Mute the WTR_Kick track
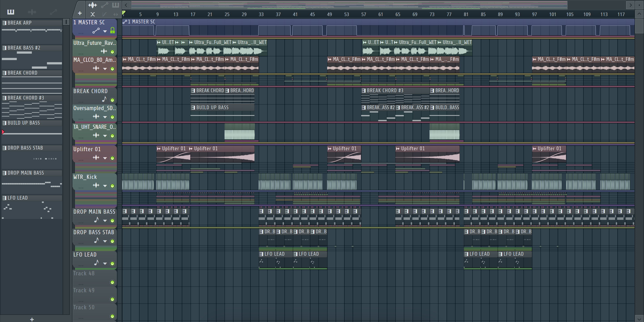The height and width of the screenshot is (322, 644). click(112, 186)
